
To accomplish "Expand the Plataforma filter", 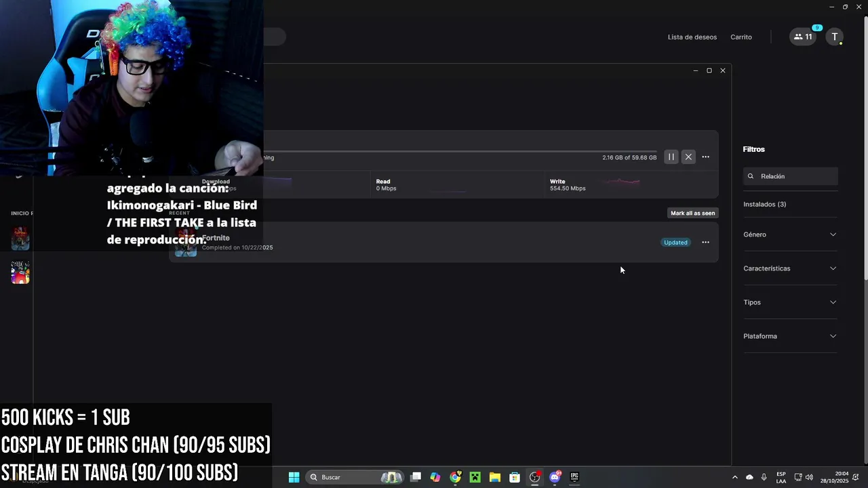I will coord(791,336).
